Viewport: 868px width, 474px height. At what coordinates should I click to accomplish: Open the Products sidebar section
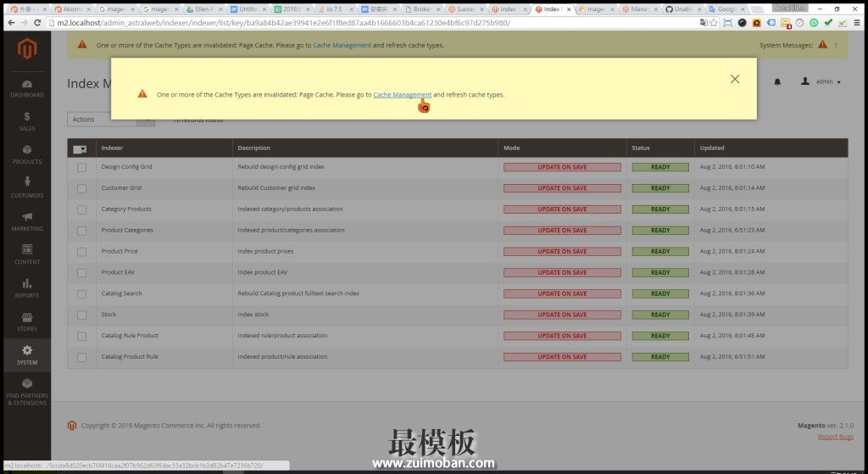[x=27, y=154]
